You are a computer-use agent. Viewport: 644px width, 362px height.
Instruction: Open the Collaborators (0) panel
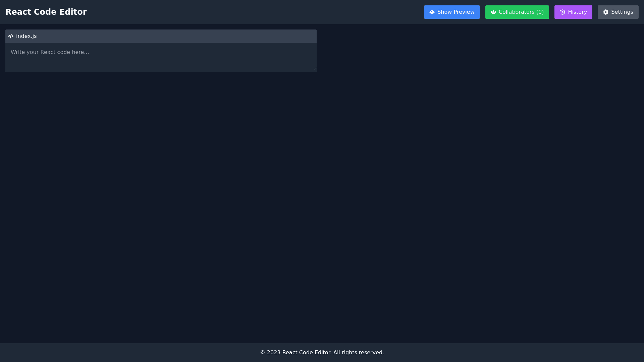tap(517, 12)
